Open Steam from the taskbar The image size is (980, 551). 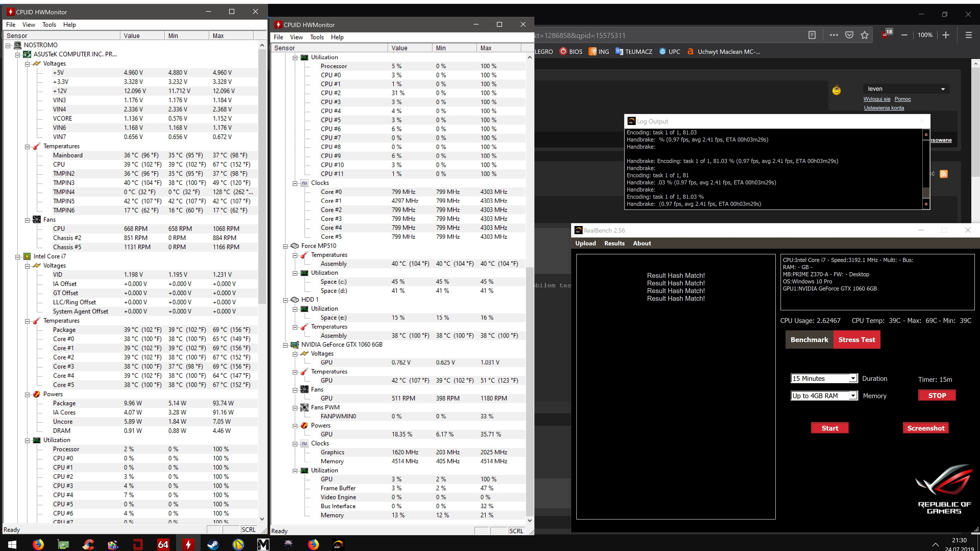(213, 544)
